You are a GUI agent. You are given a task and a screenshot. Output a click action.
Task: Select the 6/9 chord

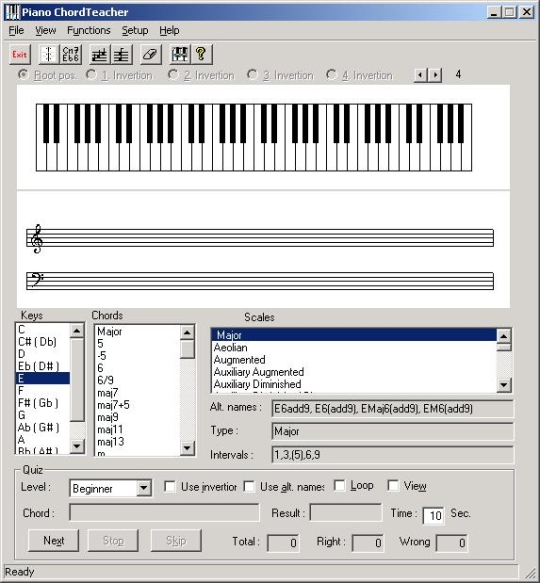point(138,380)
